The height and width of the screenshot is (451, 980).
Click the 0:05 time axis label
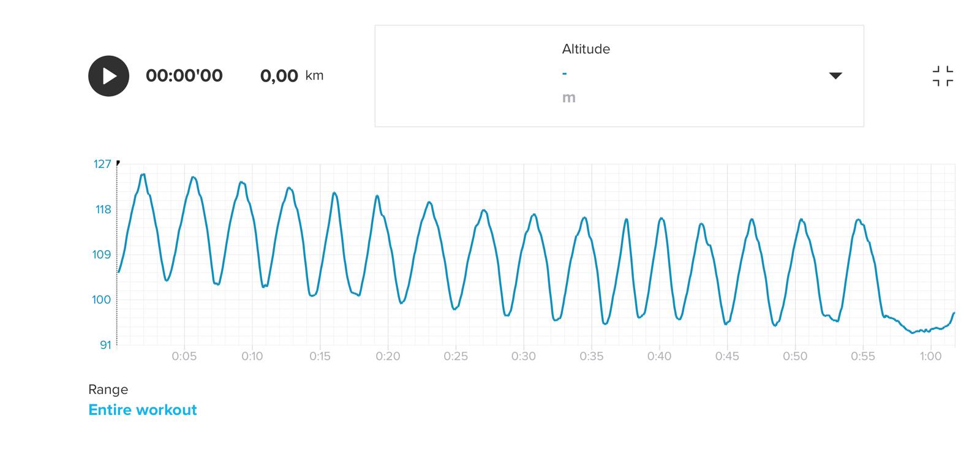point(184,357)
